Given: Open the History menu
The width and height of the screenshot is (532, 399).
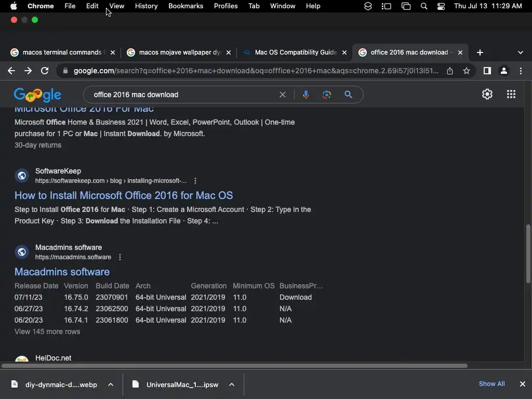Looking at the screenshot, I should 146,6.
